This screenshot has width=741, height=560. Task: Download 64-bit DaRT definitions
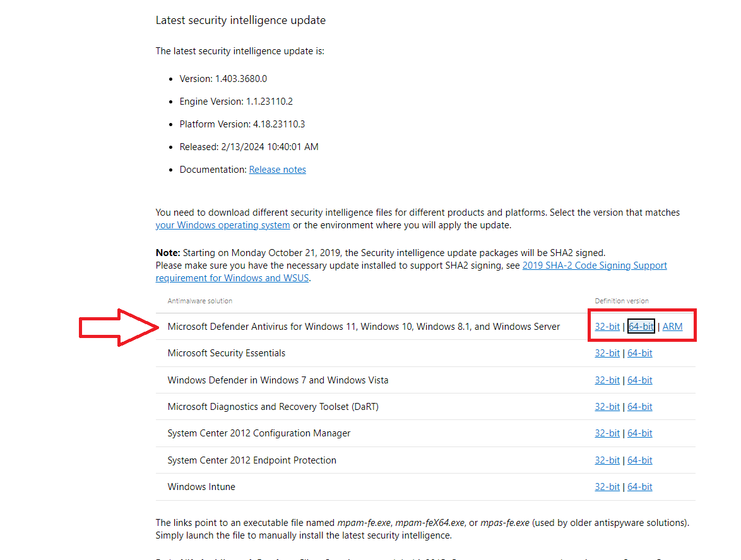(640, 407)
